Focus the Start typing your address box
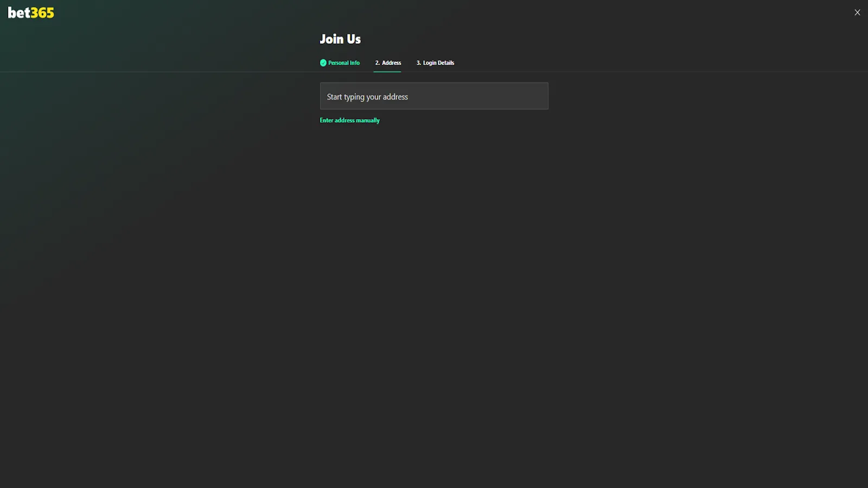This screenshot has width=868, height=488. tap(433, 96)
